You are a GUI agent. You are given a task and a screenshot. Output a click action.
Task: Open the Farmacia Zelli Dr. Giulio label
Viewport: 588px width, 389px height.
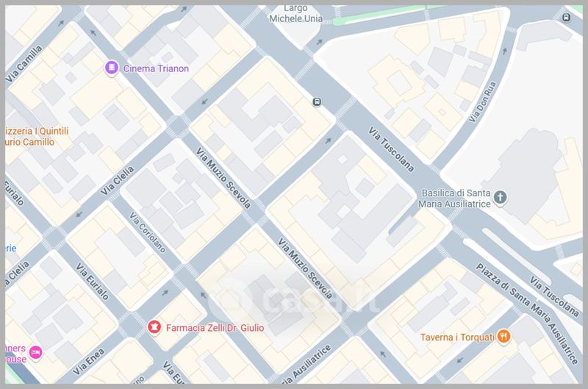[x=215, y=328]
